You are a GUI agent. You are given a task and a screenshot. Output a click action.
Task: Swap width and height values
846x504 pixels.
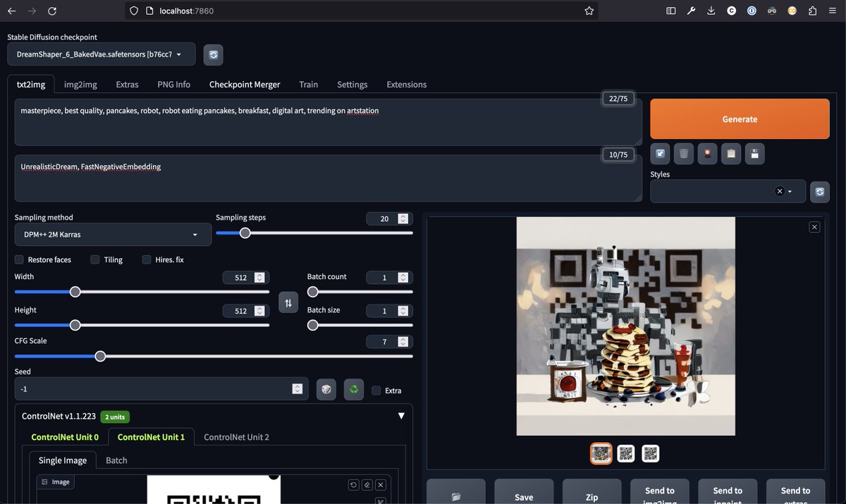288,303
